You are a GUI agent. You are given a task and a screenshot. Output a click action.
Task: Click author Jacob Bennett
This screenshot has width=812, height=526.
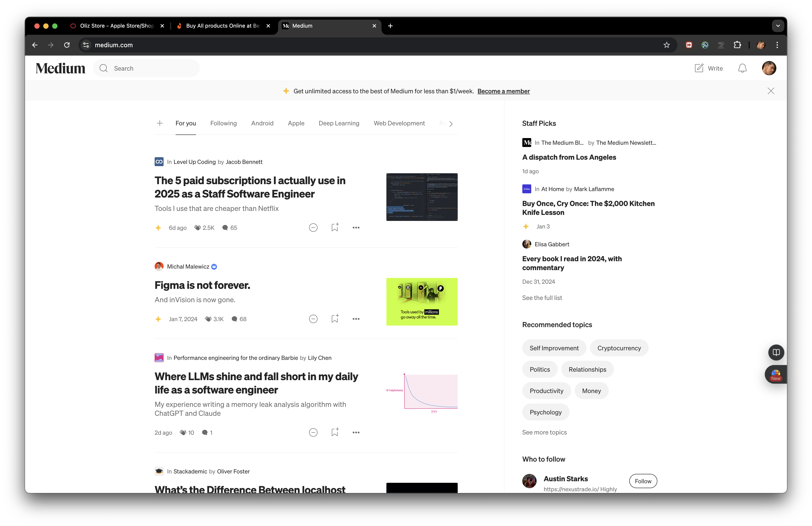click(244, 162)
